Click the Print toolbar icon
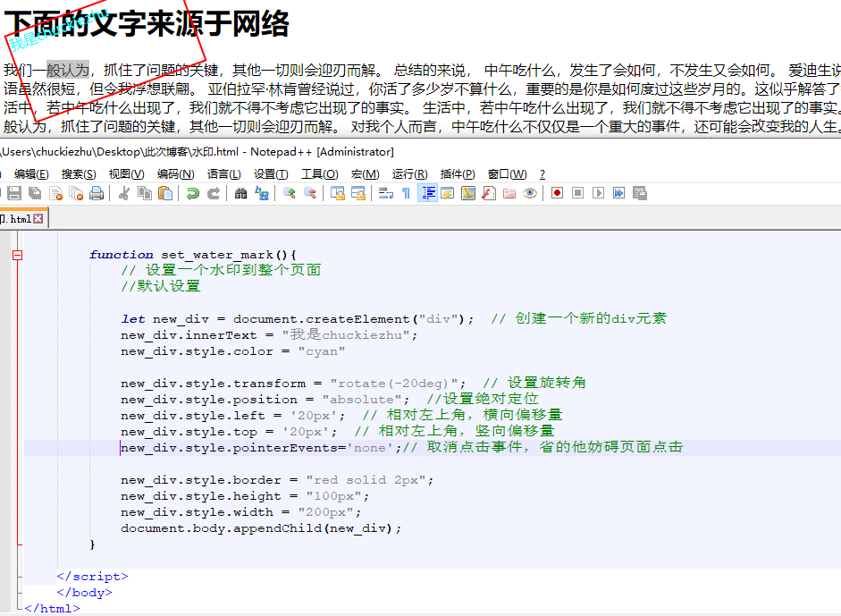 coord(97,193)
